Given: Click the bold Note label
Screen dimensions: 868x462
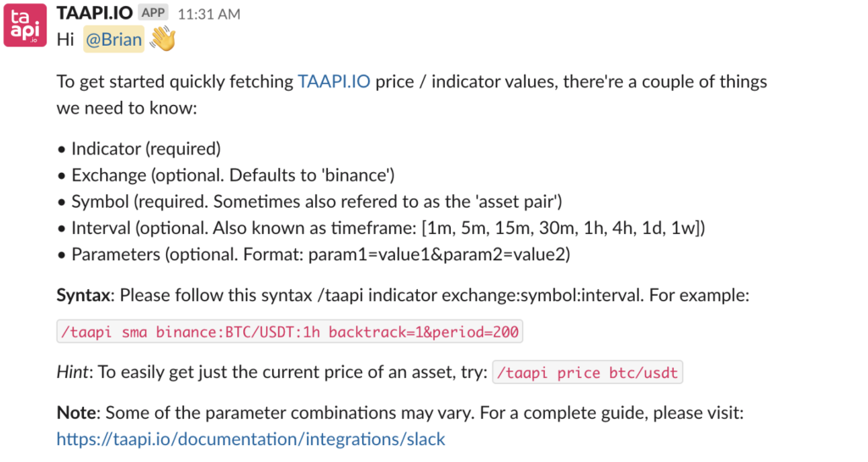Looking at the screenshot, I should [x=76, y=413].
